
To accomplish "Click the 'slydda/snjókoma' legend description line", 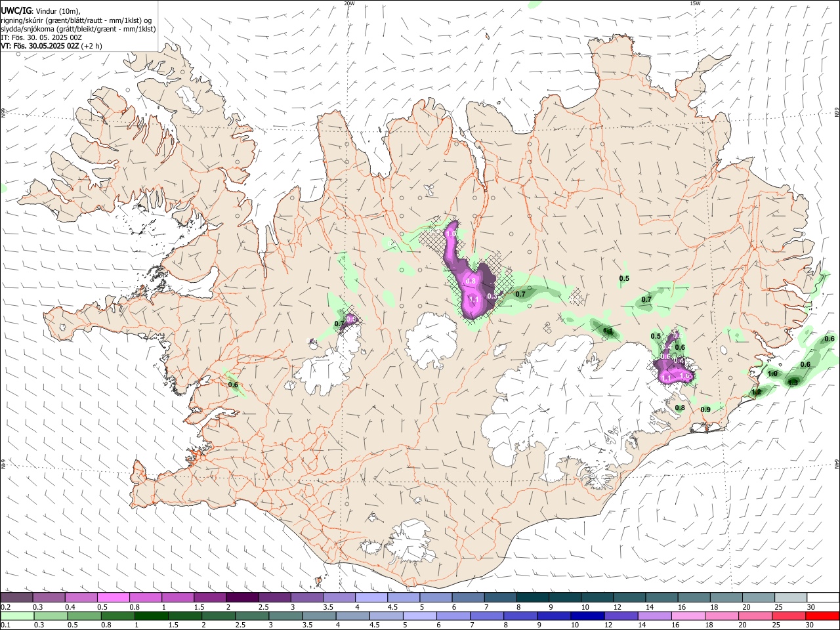I will point(78,29).
